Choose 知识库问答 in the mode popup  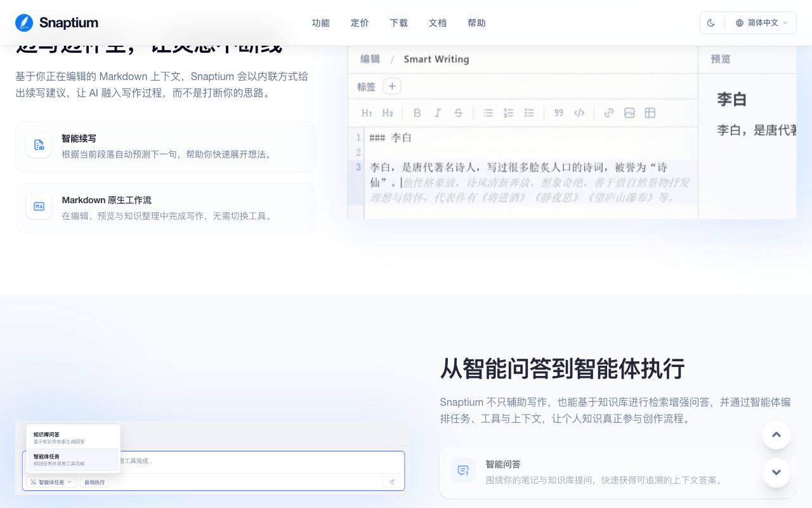(x=73, y=438)
